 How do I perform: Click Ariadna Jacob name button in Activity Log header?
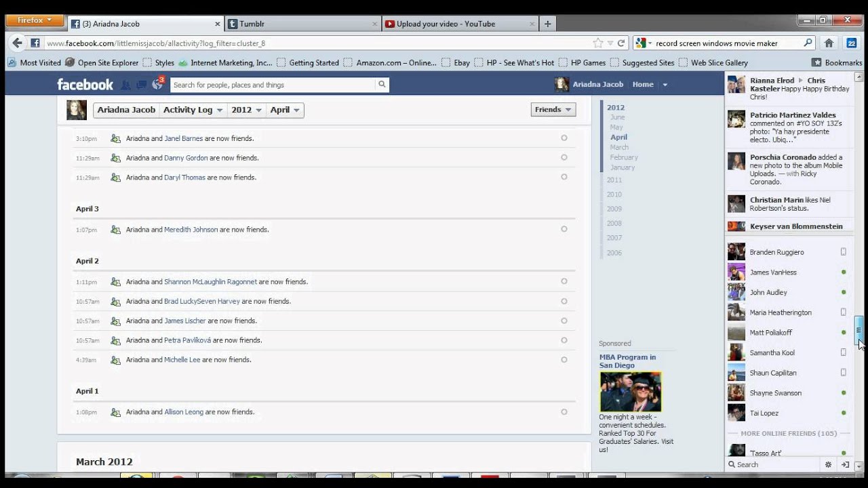tap(126, 110)
